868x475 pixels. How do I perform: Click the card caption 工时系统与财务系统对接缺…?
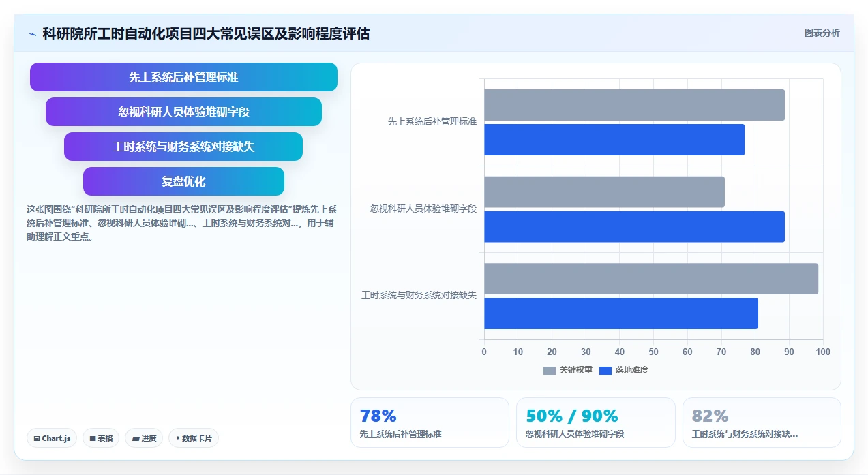click(x=745, y=433)
